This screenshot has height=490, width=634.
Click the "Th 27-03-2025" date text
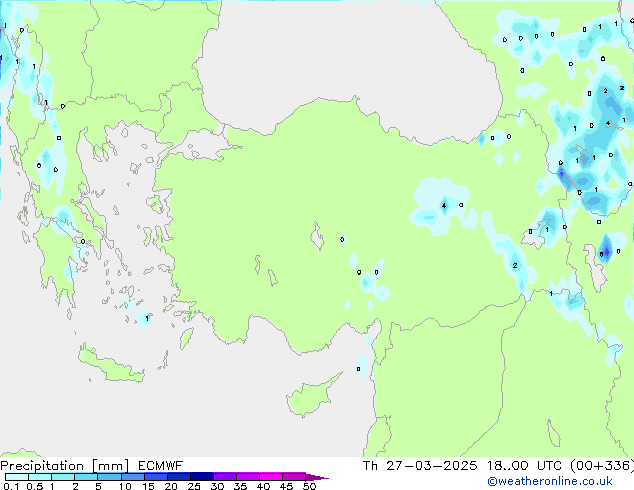[420, 466]
